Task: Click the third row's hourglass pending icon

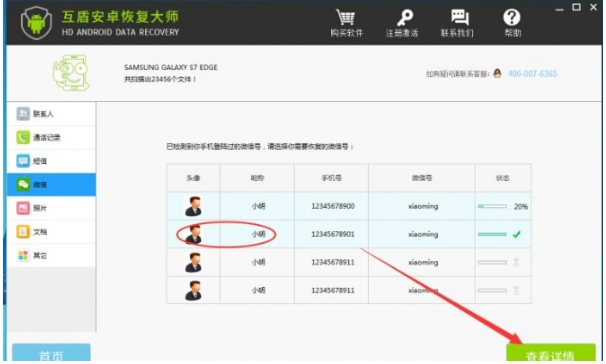Action: (x=516, y=262)
